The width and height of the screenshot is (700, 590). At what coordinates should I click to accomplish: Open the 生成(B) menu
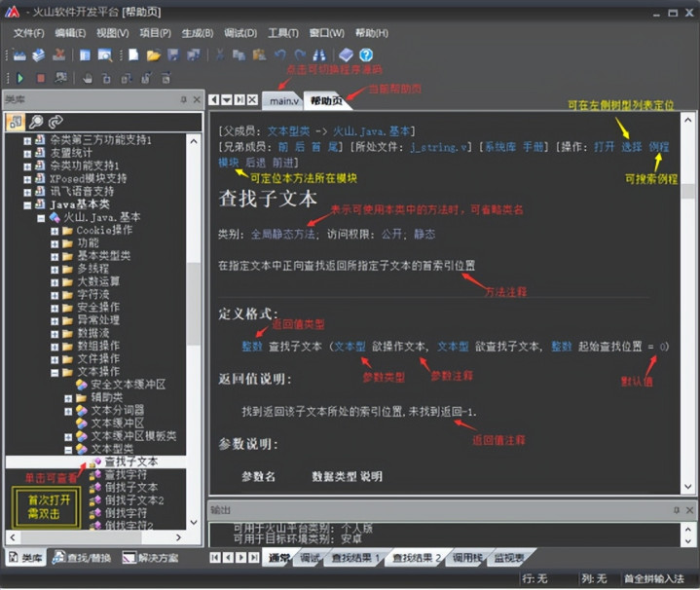coord(197,32)
